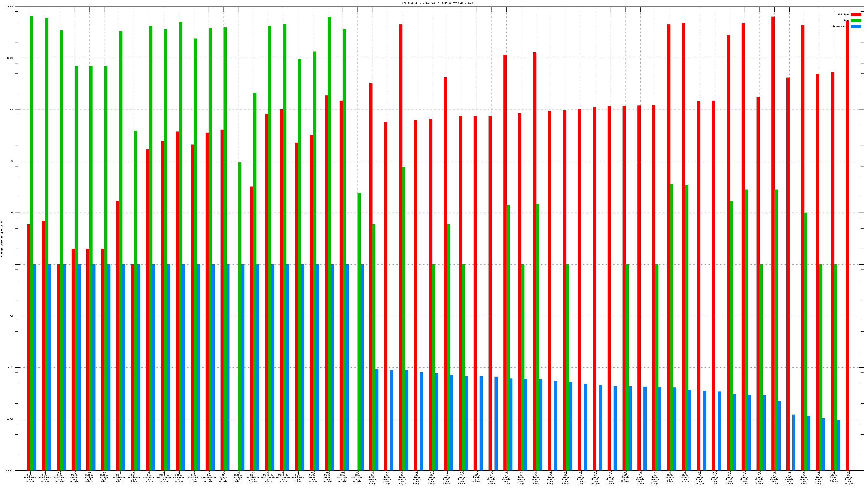This screenshot has width=868, height=488.
Task: Click the RBL Statistics chart title
Action: (x=439, y=3)
